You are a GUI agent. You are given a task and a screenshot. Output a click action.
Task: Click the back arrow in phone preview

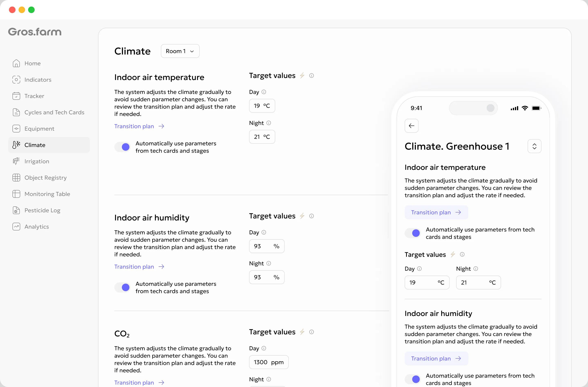point(411,126)
